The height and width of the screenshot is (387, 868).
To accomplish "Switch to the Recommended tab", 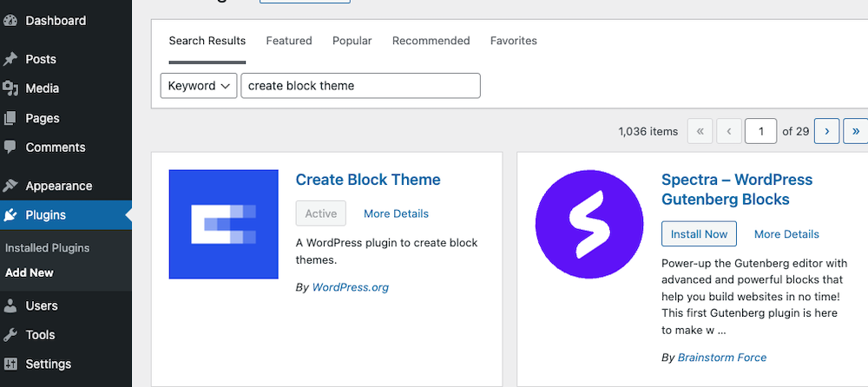I will [431, 41].
